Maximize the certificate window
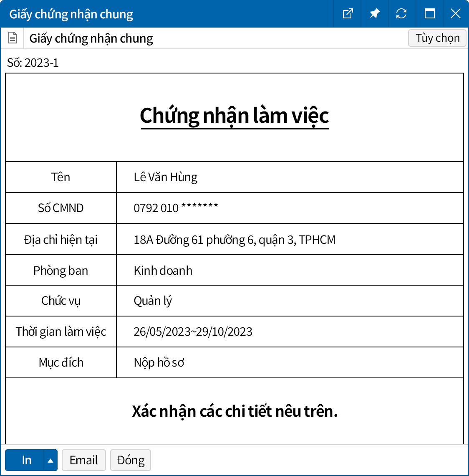Screen dimensions: 469x476 point(429,14)
